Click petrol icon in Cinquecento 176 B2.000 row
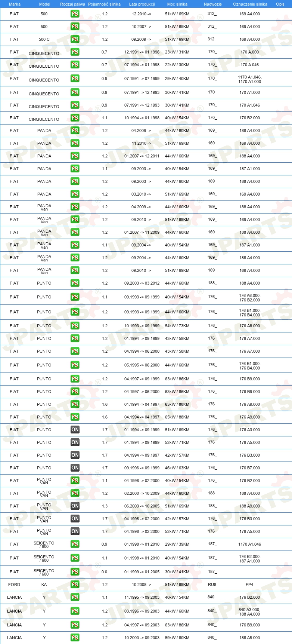 (75, 118)
